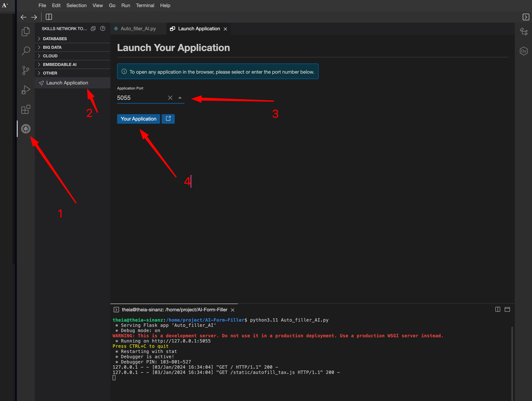Click the back navigation arrow
This screenshot has width=532, height=401.
[23, 17]
